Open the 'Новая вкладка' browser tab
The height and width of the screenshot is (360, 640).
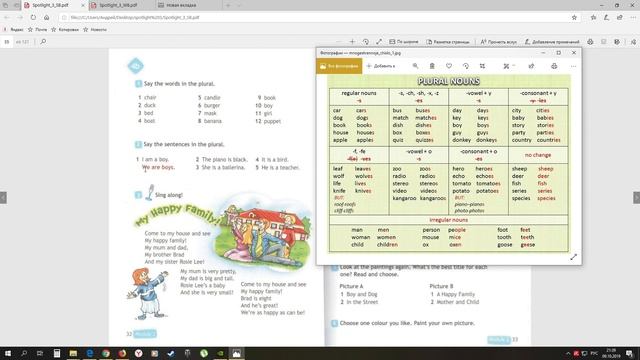pos(182,5)
